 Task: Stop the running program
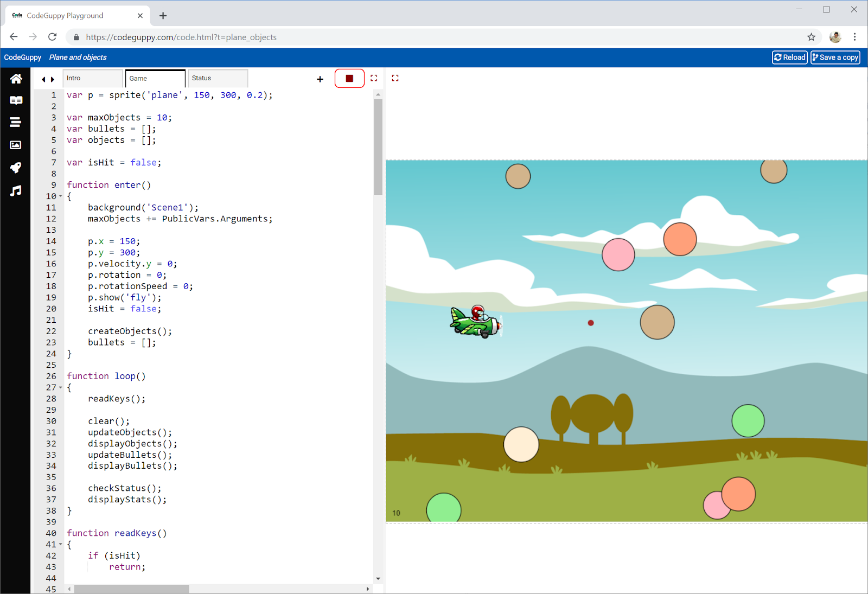point(349,78)
